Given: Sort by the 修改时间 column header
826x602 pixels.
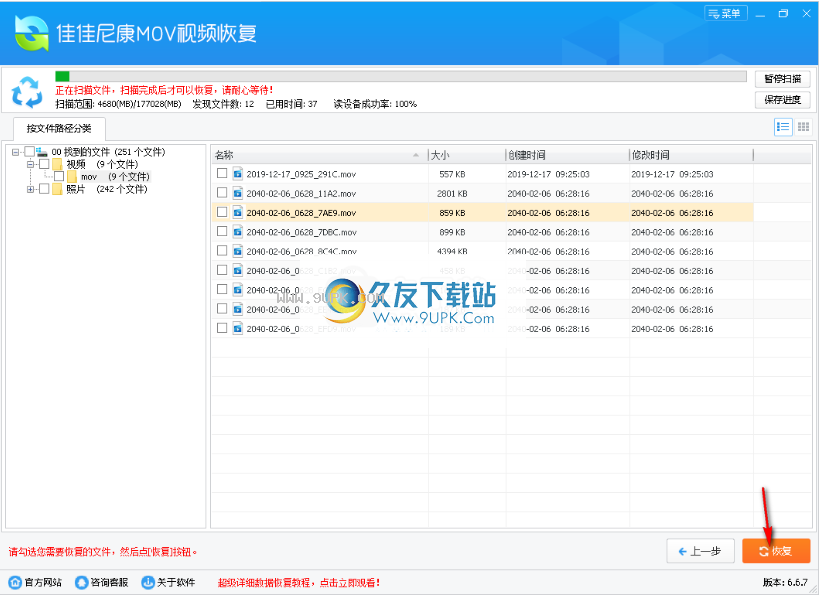Looking at the screenshot, I should click(x=691, y=155).
